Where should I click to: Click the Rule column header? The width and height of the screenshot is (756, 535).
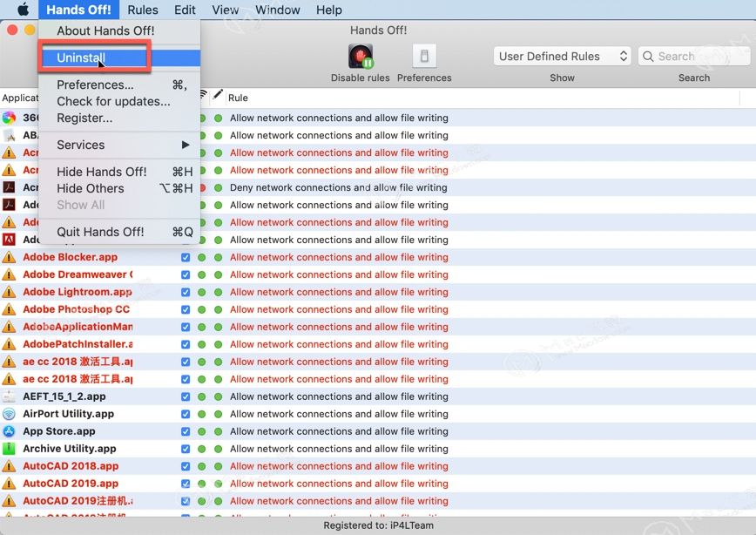click(x=238, y=98)
